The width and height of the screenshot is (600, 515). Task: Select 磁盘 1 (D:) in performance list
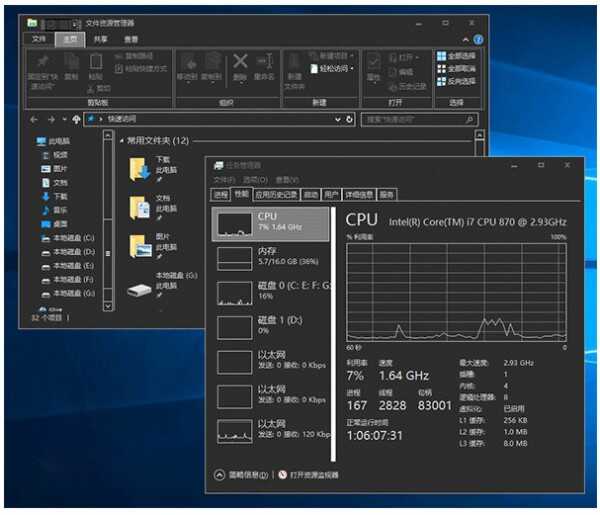tap(271, 326)
